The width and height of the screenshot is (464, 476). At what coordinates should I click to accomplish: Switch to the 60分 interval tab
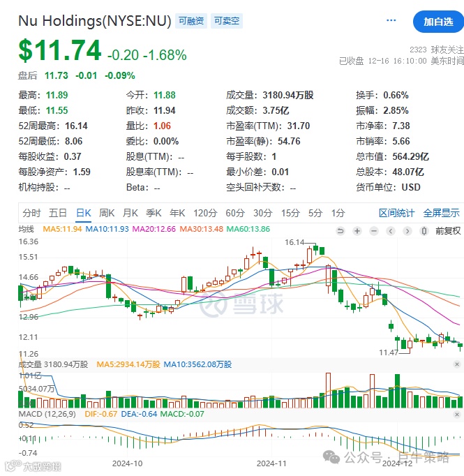[235, 213]
